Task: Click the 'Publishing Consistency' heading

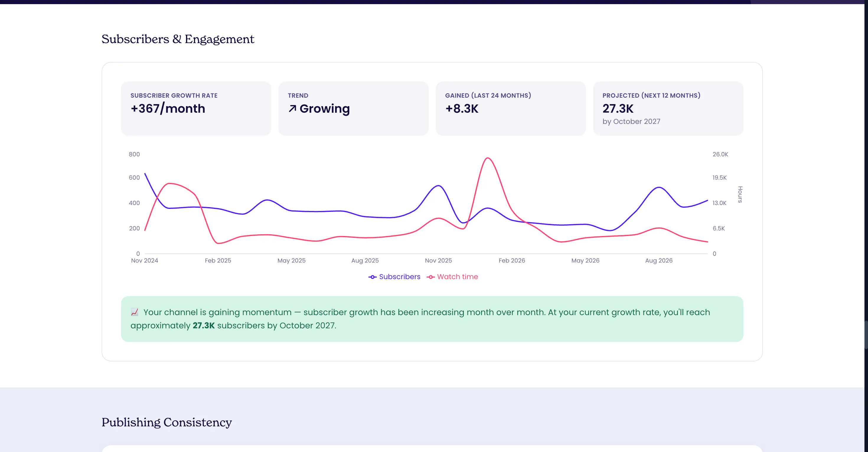Action: point(167,422)
